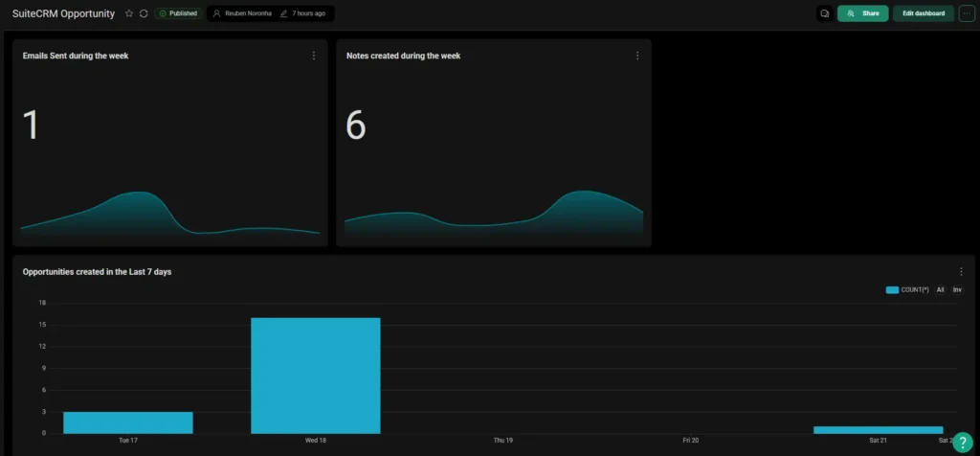Open the dashboard more options ellipsis menu
The height and width of the screenshot is (456, 980).
[967, 13]
